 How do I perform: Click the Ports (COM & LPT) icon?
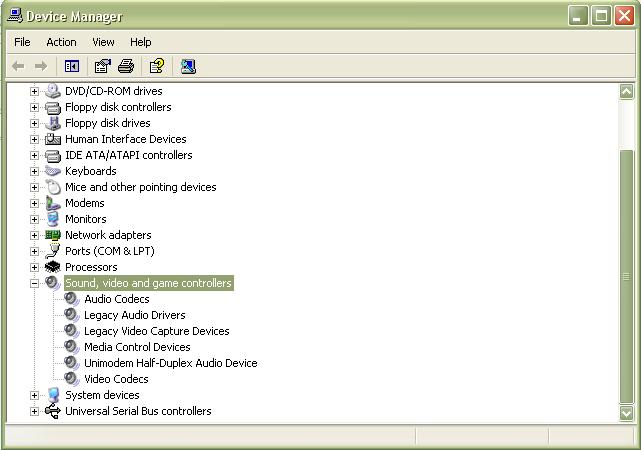(53, 251)
